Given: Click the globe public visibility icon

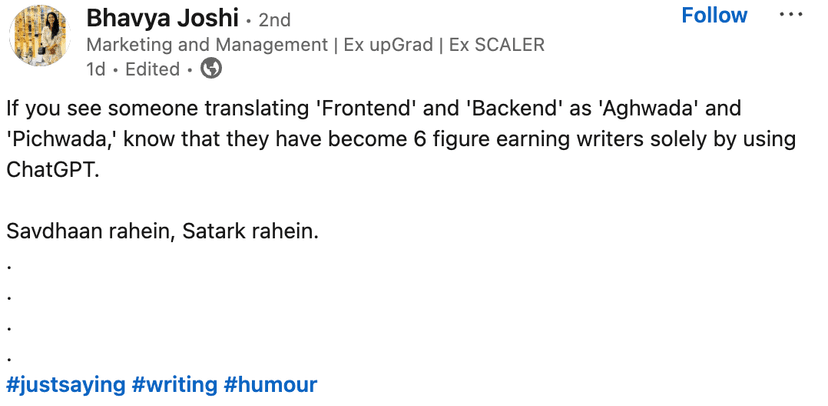Looking at the screenshot, I should coord(211,69).
